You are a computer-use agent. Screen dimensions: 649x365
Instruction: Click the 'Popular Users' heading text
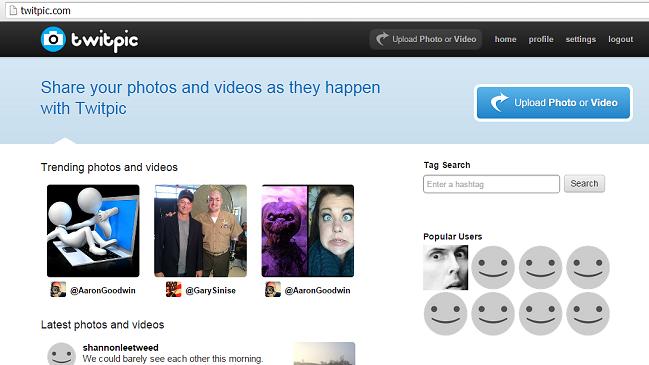pyautogui.click(x=452, y=237)
